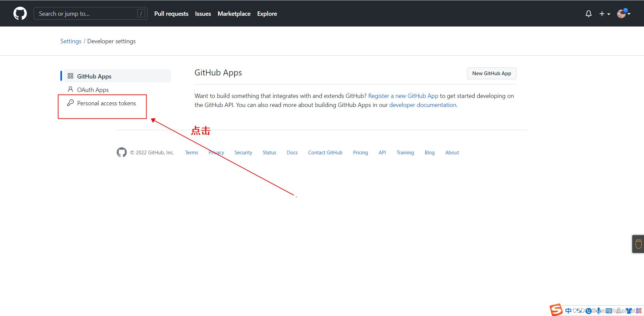This screenshot has height=316, width=644.
Task: Open Explore
Action: pyautogui.click(x=267, y=14)
